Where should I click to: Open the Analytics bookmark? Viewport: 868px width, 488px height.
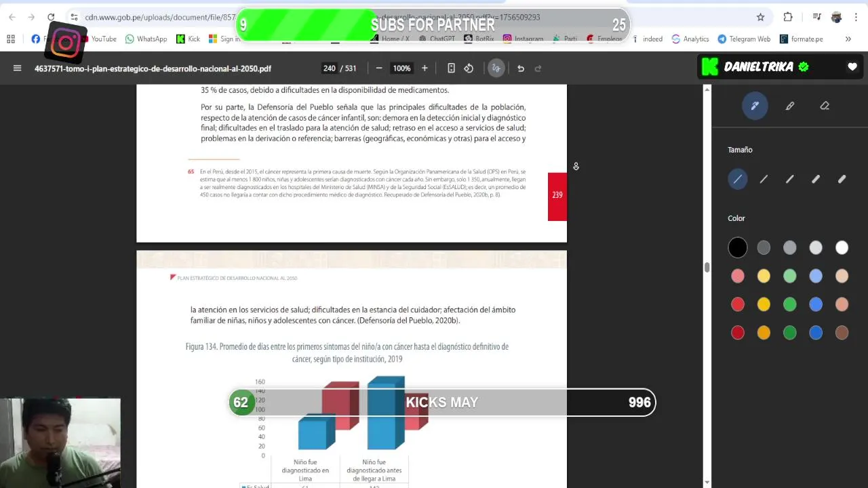(690, 39)
